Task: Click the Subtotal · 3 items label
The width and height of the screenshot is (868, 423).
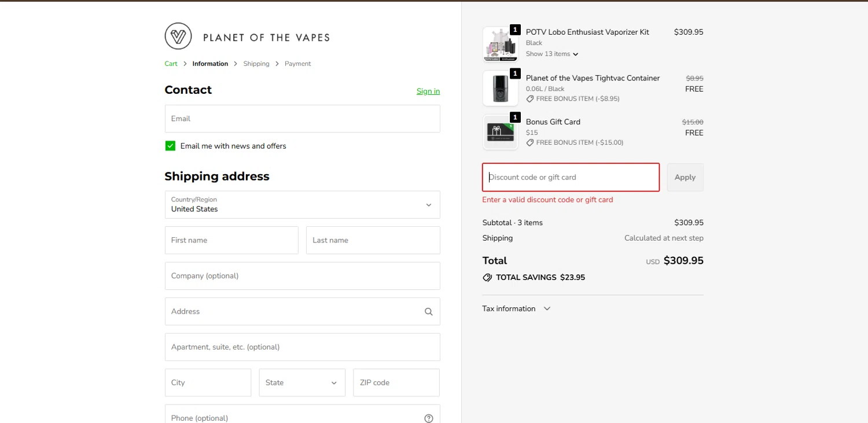Action: tap(512, 223)
